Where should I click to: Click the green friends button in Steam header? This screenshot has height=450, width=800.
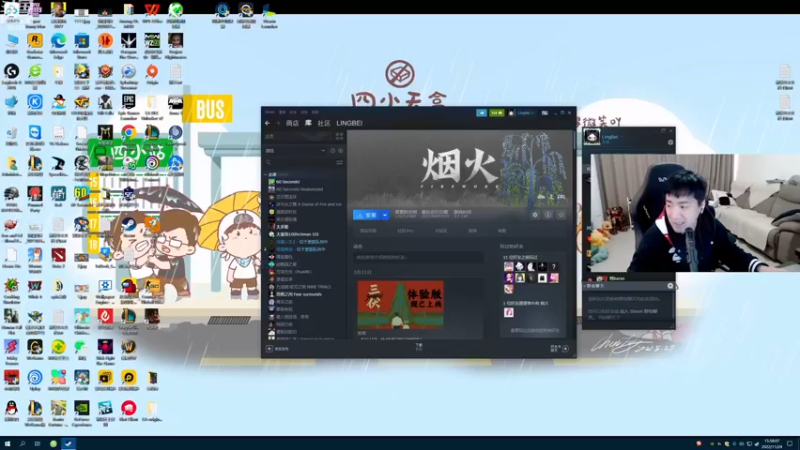[x=497, y=113]
